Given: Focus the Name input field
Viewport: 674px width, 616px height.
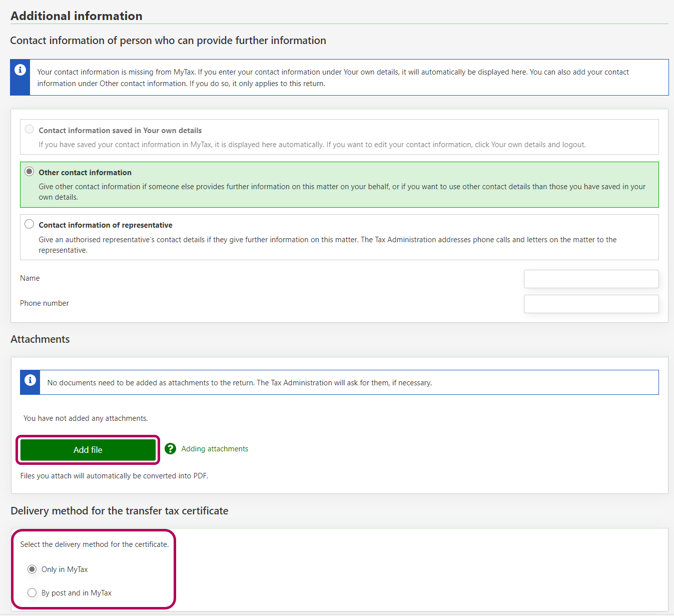Looking at the screenshot, I should (591, 279).
